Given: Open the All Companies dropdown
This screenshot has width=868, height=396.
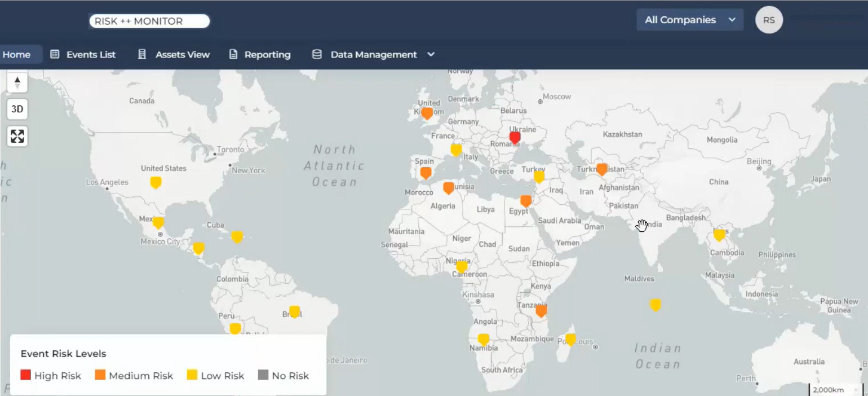Looking at the screenshot, I should [x=690, y=20].
